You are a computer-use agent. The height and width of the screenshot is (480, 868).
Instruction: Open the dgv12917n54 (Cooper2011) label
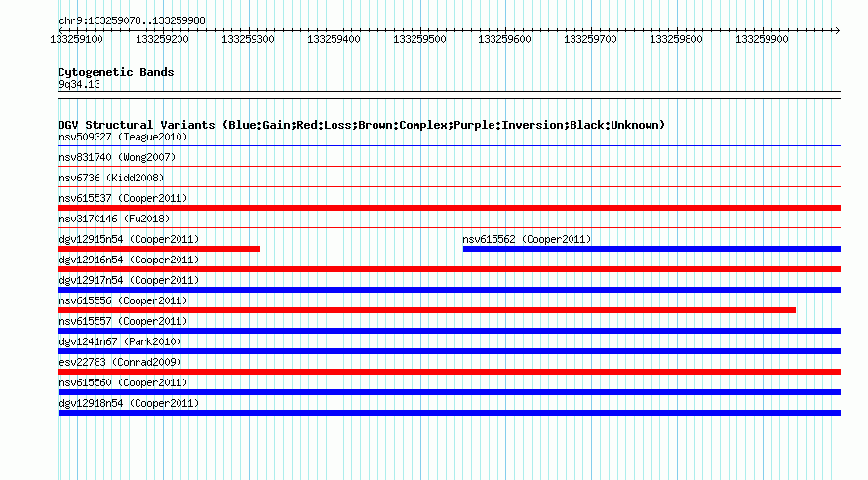tap(129, 280)
